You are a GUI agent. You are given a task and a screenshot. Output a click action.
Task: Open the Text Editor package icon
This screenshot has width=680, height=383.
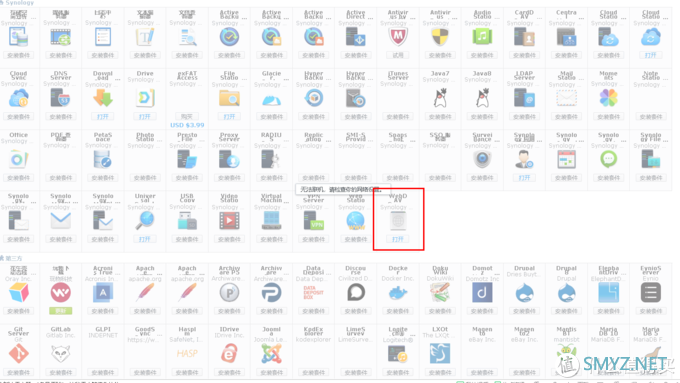pyautogui.click(x=145, y=37)
